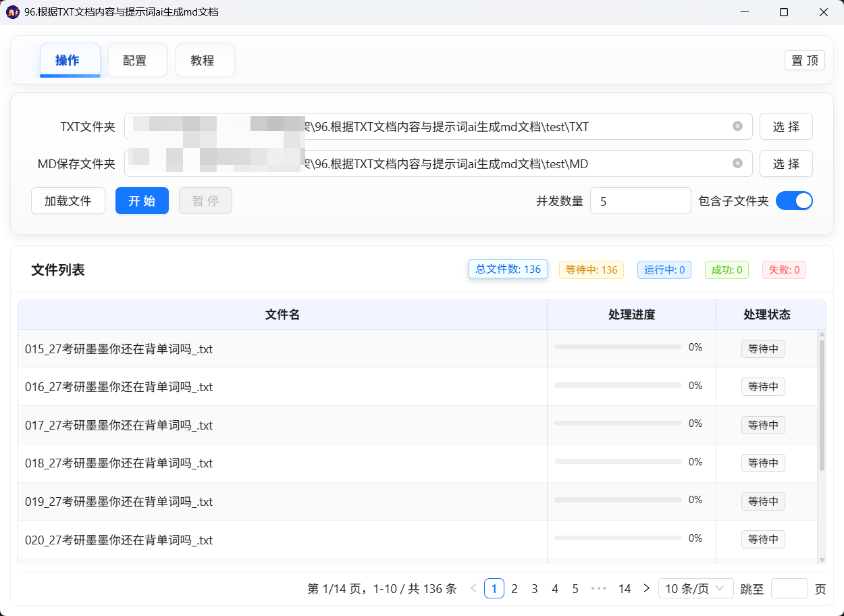Image resolution: width=844 pixels, height=616 pixels.
Task: Click the 成功: 0 filter badge
Action: click(x=727, y=269)
